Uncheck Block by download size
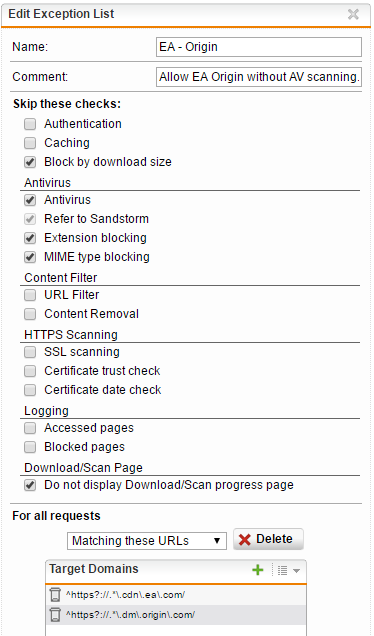 (30, 162)
